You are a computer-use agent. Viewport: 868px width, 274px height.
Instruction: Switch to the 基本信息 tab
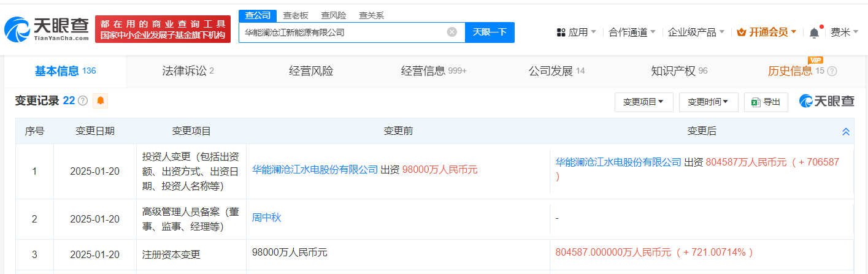coord(65,71)
